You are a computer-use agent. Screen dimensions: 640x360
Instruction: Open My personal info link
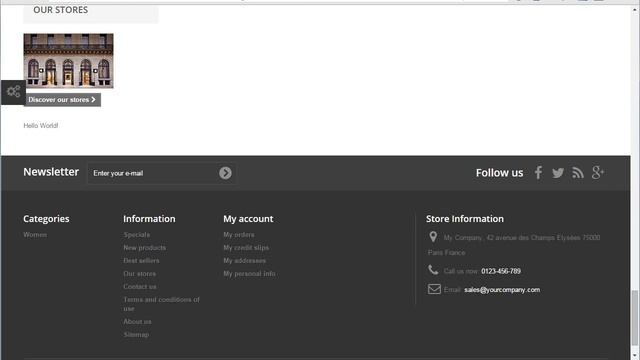click(249, 273)
